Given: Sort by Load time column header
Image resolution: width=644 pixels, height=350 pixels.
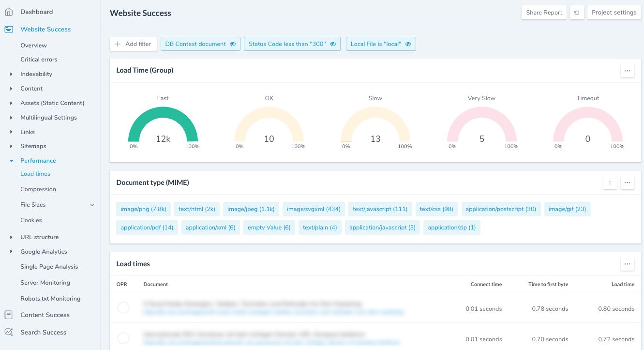Looking at the screenshot, I should 623,284.
